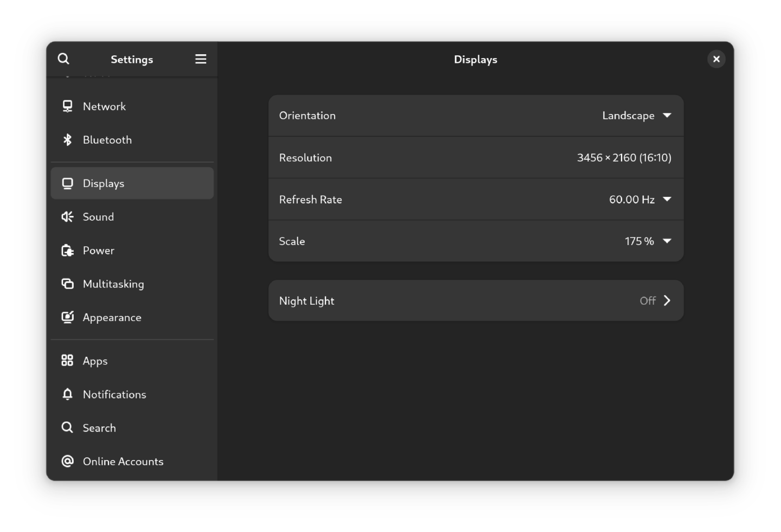Click the Night Light chevron arrow

(x=667, y=300)
